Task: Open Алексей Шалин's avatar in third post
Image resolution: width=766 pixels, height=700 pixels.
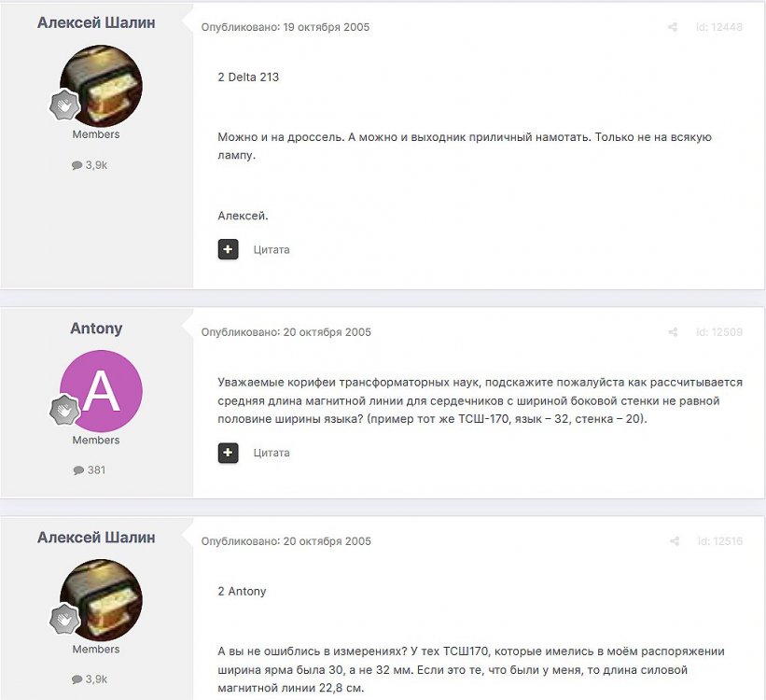Action: [101, 600]
